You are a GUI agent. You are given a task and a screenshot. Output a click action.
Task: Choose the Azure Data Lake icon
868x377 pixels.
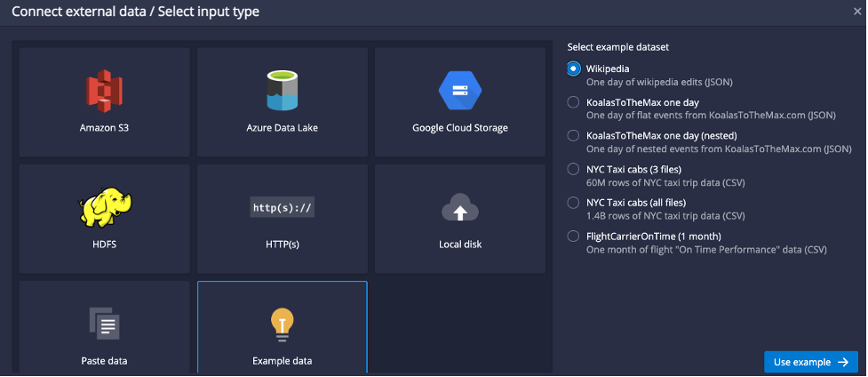coord(283,91)
